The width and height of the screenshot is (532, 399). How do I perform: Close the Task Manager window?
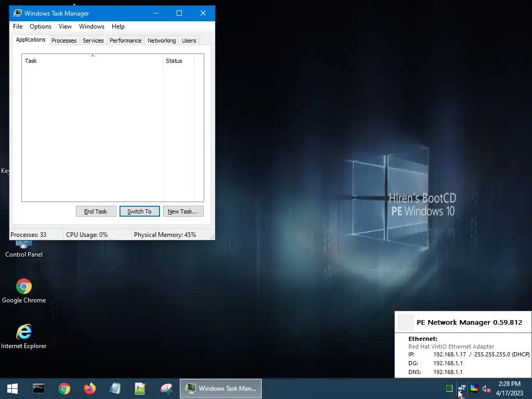pos(203,13)
